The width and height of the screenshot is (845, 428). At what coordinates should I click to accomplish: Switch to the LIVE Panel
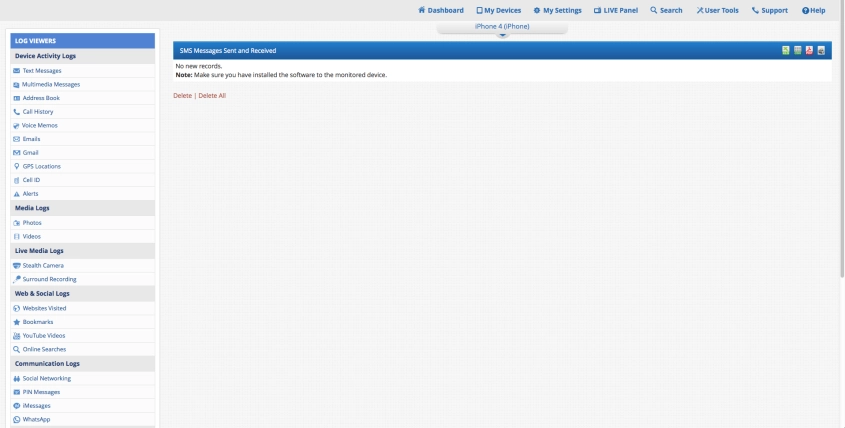click(x=615, y=10)
